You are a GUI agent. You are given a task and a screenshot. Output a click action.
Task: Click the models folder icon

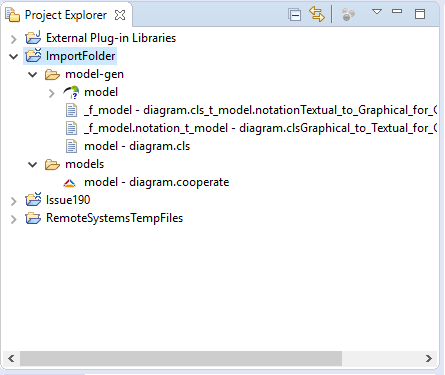click(52, 164)
